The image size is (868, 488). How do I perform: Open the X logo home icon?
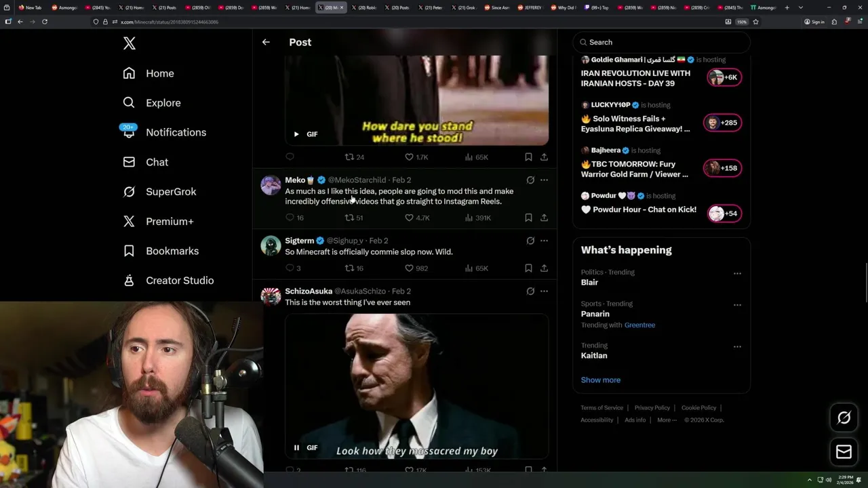click(130, 43)
